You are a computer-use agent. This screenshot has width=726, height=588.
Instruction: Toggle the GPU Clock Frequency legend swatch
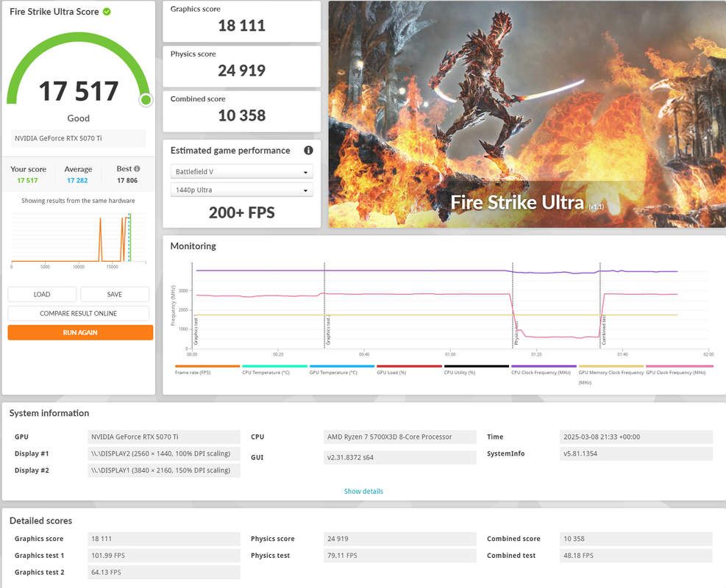(679, 367)
